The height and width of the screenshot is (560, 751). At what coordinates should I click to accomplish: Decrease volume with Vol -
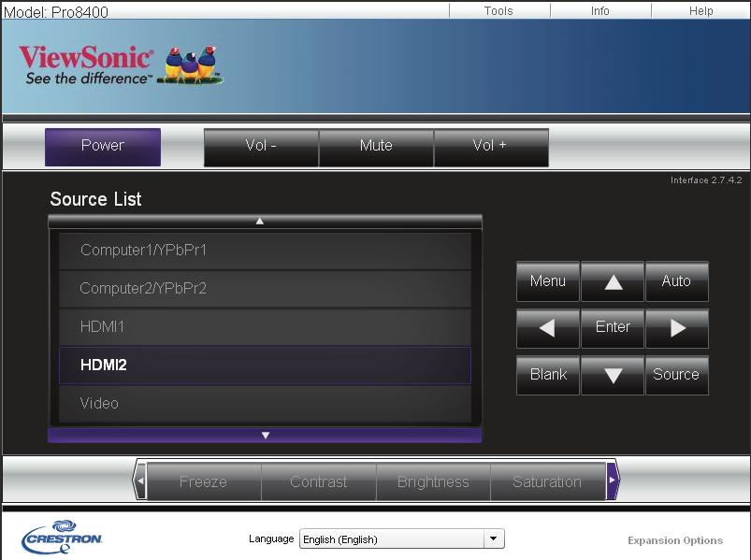[x=261, y=148]
